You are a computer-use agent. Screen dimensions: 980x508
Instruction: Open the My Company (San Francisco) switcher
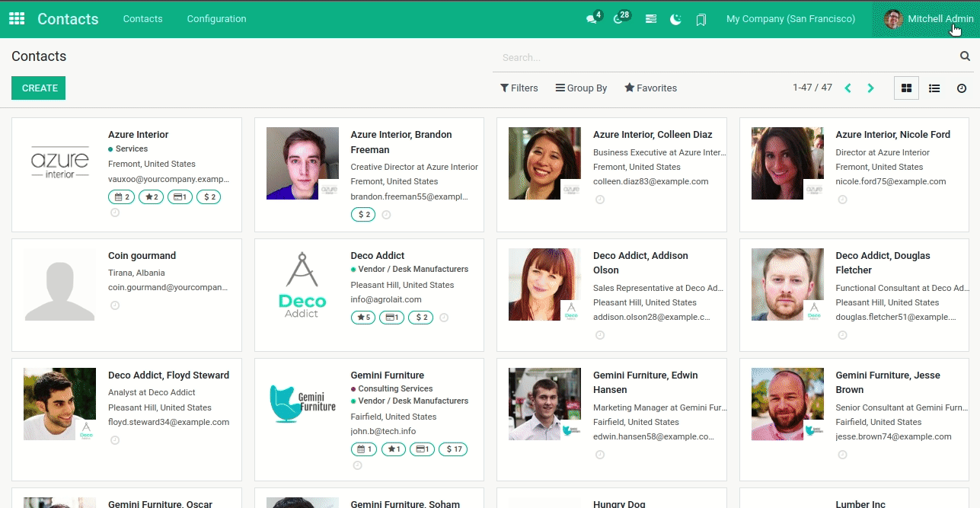790,19
